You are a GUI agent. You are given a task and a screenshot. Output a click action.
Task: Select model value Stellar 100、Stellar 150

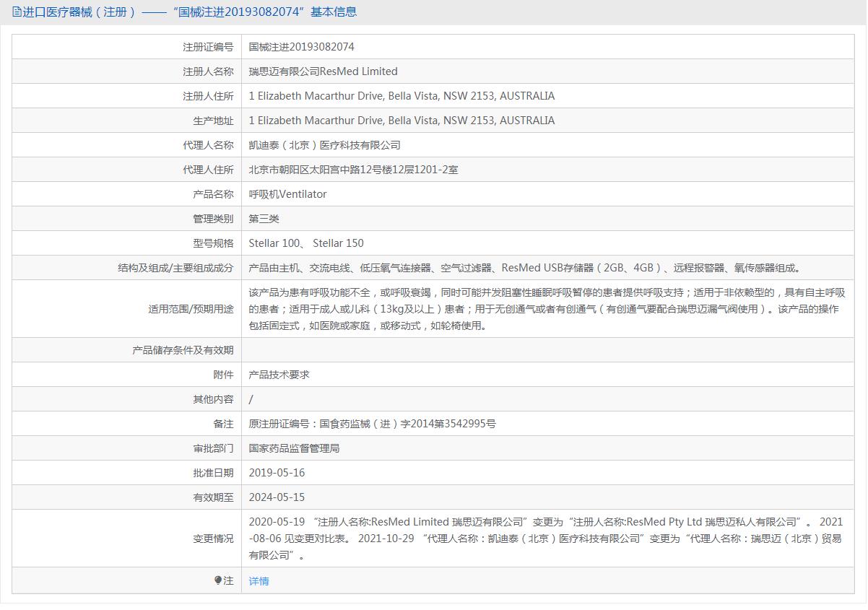[x=306, y=243]
